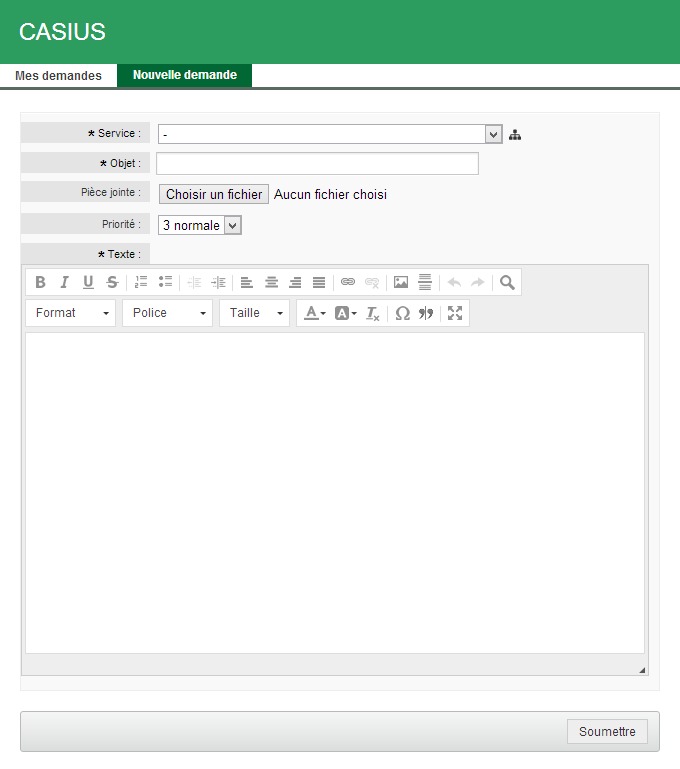The width and height of the screenshot is (680, 769).
Task: Center-align the text
Action: 271,283
